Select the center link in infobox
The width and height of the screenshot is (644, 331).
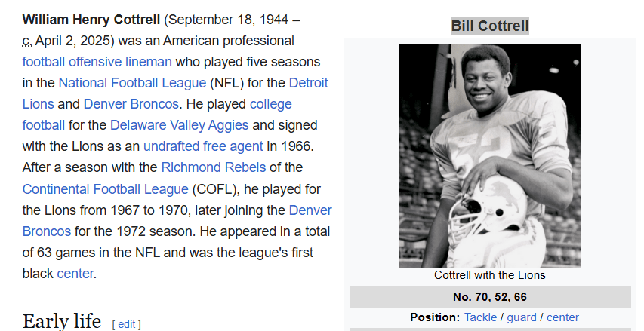pos(562,317)
